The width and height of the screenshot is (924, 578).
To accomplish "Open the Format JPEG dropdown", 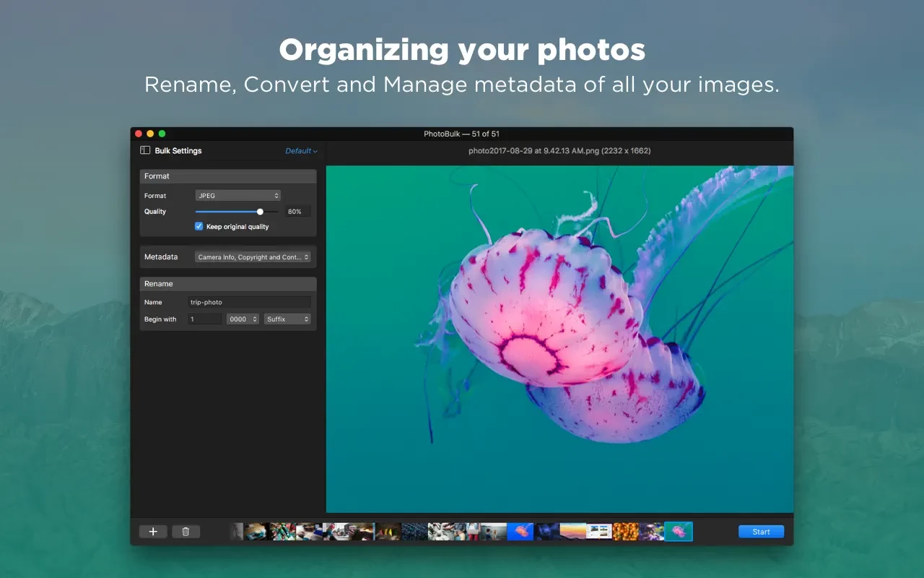I will [237, 196].
